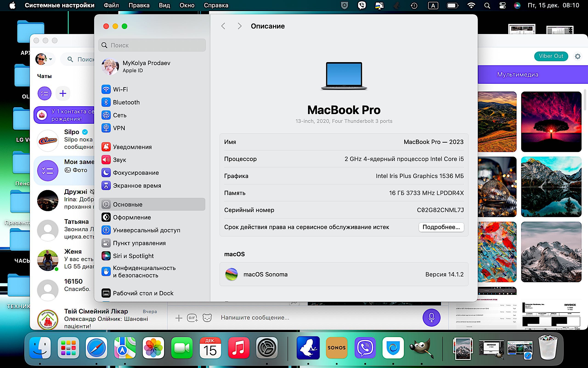This screenshot has width=588, height=368.
Task: Open Viber settings gear icon
Action: point(578,56)
